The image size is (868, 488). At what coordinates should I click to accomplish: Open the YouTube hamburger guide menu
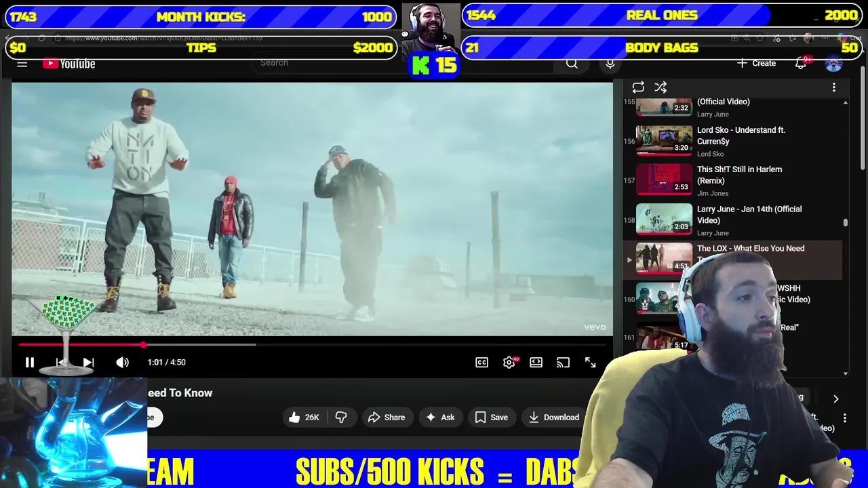click(x=22, y=64)
